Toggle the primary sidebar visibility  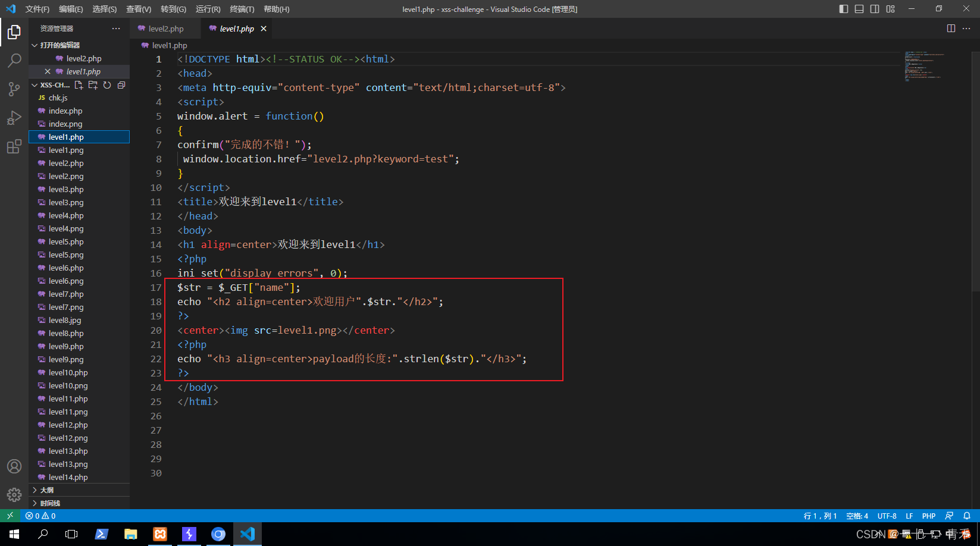pos(844,9)
